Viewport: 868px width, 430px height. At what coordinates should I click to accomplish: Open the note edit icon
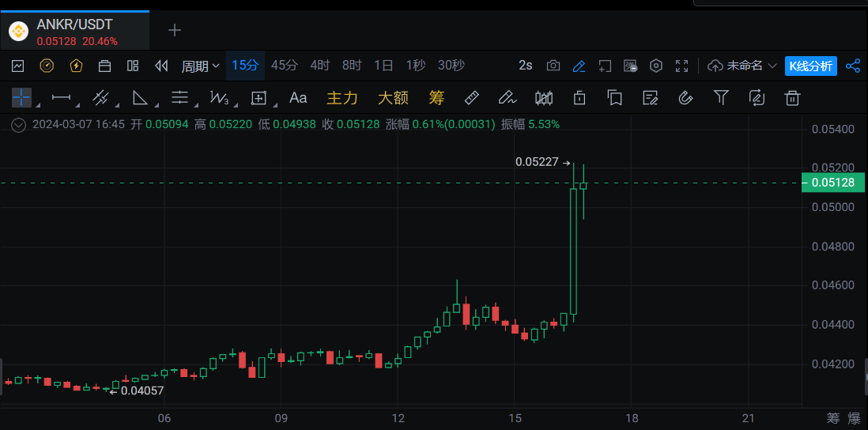(651, 98)
